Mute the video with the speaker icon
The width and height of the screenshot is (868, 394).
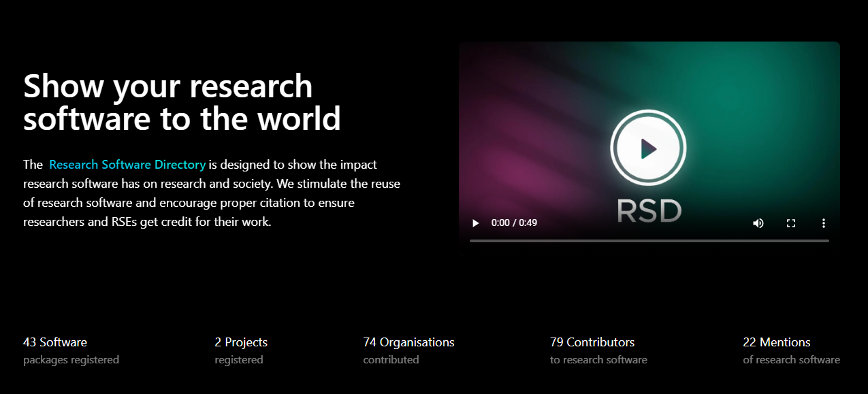click(x=758, y=223)
